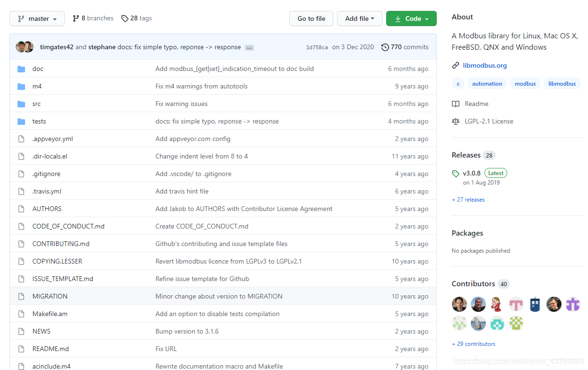Click the Readme book icon
The width and height of the screenshot is (588, 370).
click(456, 104)
